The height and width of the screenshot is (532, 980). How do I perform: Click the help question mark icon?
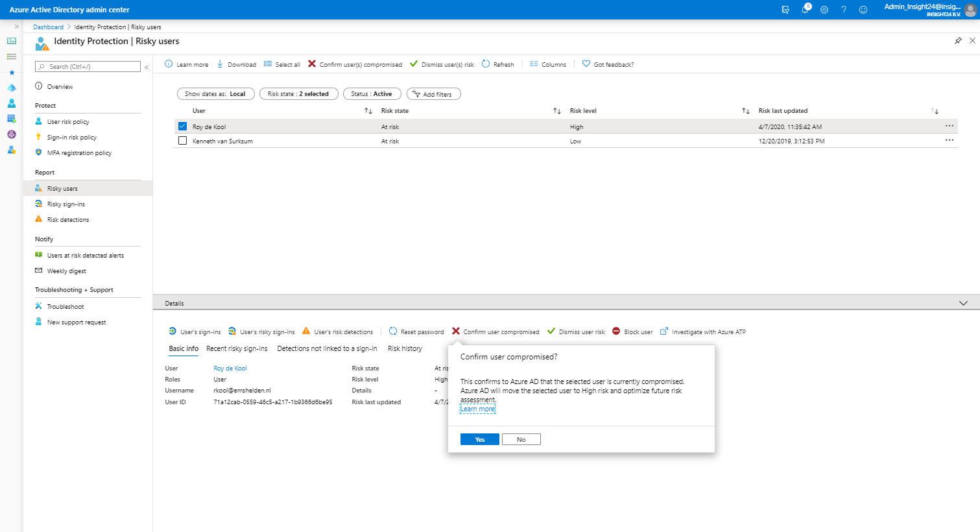844,10
